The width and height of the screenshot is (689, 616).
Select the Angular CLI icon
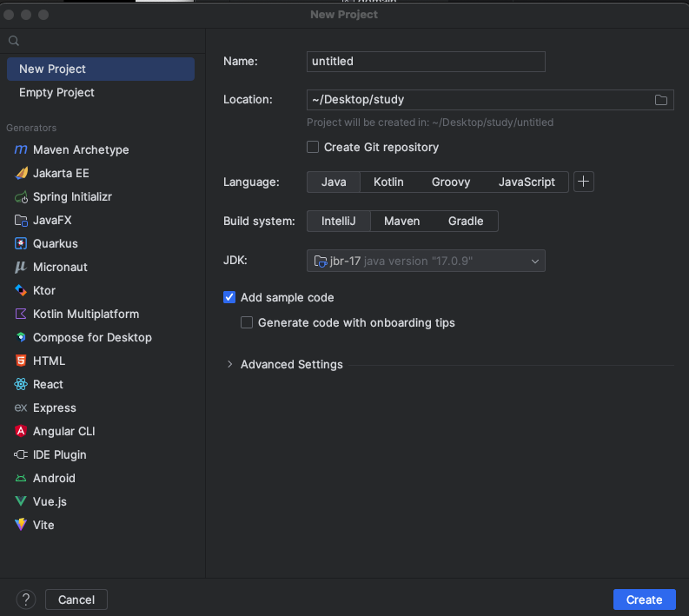tap(21, 431)
